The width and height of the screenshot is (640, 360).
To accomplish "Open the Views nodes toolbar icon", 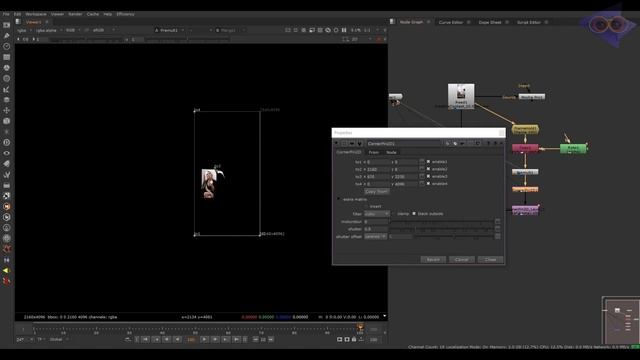I will pos(7,153).
